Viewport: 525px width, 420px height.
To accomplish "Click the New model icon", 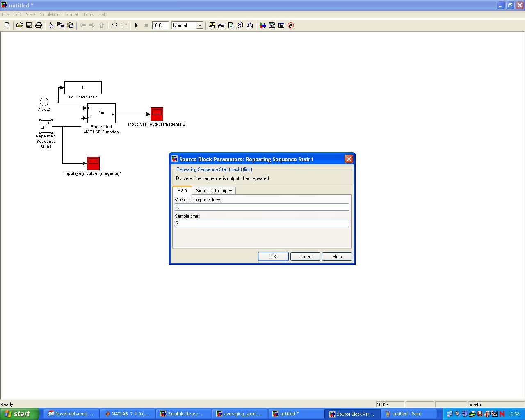I will coord(7,25).
